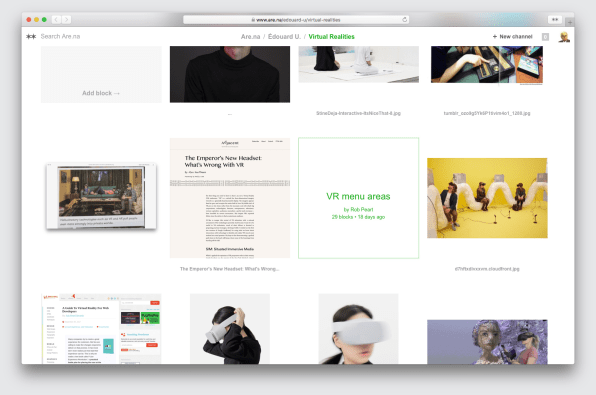
Task: Open the yellow room installation image
Action: (x=487, y=198)
